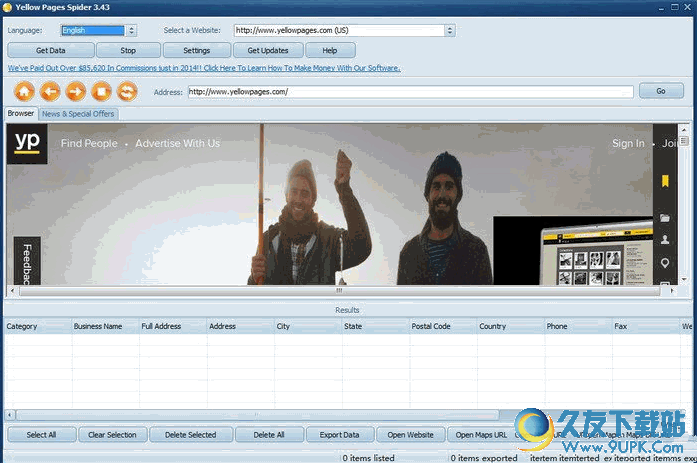Screen dimensions: 697x463
Task: Click Find People link on webpage
Action: [89, 144]
